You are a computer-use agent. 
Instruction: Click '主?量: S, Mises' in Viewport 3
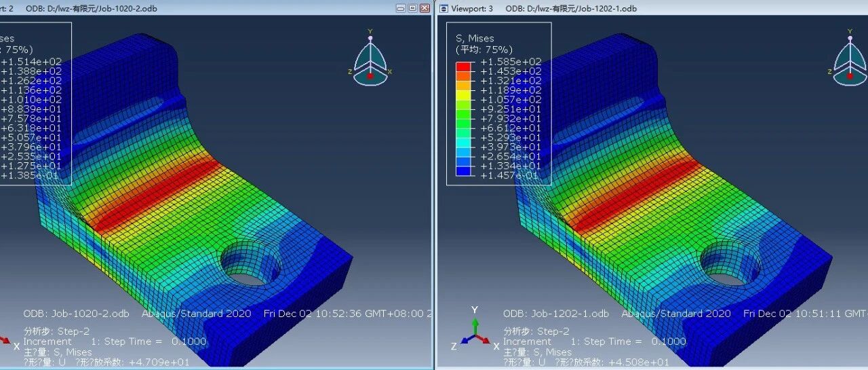point(537,352)
